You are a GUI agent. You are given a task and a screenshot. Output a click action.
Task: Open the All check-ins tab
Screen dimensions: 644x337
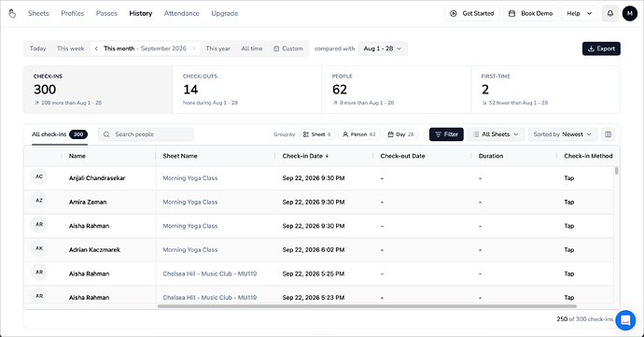pos(60,134)
